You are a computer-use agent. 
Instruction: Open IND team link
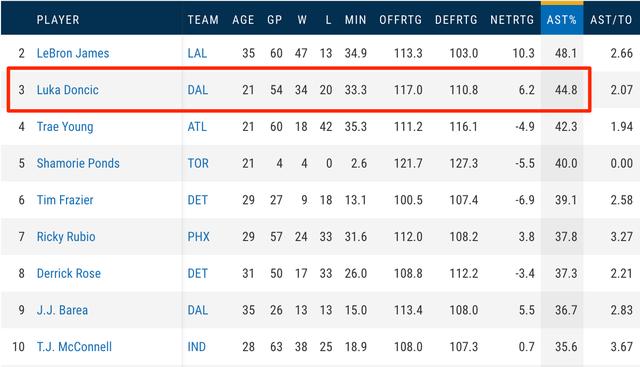(196, 347)
